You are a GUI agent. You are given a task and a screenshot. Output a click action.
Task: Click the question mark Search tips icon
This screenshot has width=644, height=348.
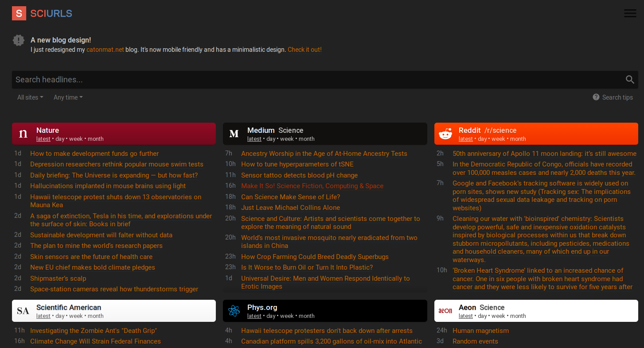(x=596, y=97)
